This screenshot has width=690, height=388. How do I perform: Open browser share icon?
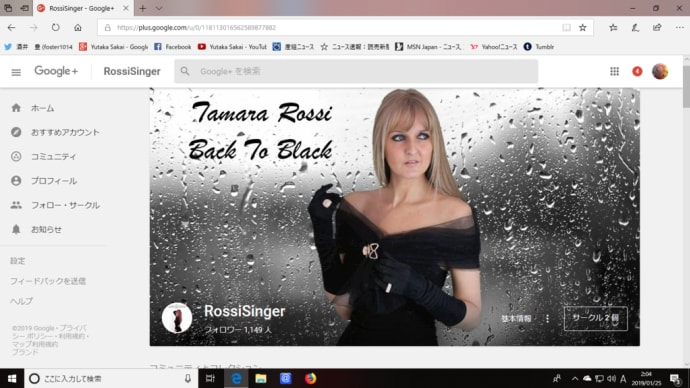[x=657, y=28]
